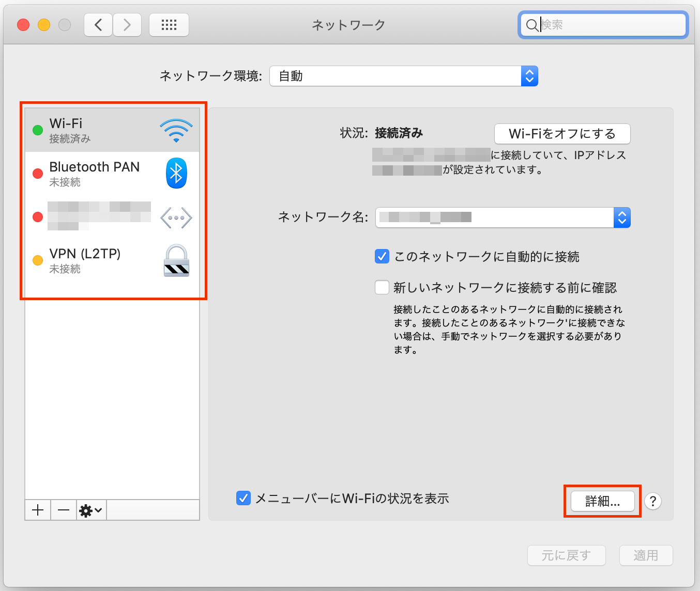This screenshot has width=700, height=591.
Task: Click the red Bluetooth PAN status dot
Action: (x=38, y=174)
